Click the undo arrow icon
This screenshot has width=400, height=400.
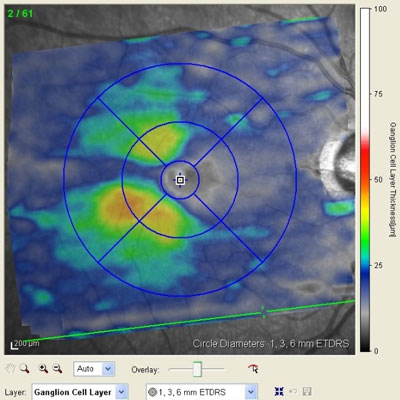pyautogui.click(x=293, y=392)
